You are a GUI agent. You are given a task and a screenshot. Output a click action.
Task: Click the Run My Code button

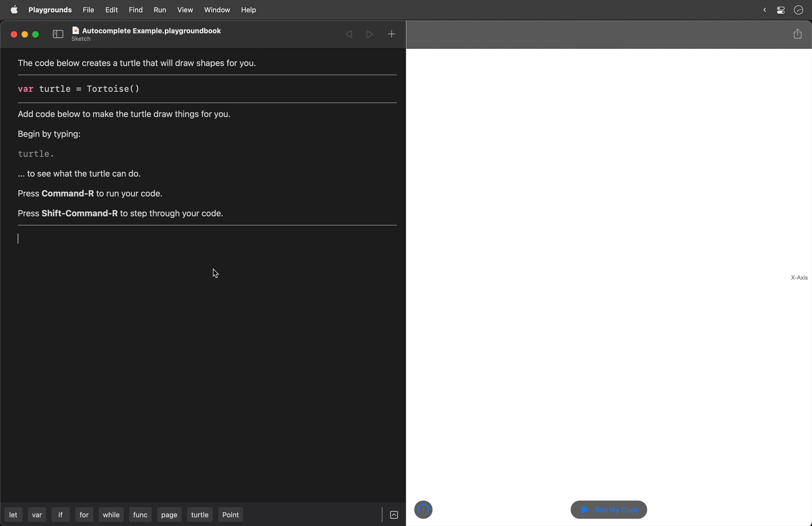point(608,509)
